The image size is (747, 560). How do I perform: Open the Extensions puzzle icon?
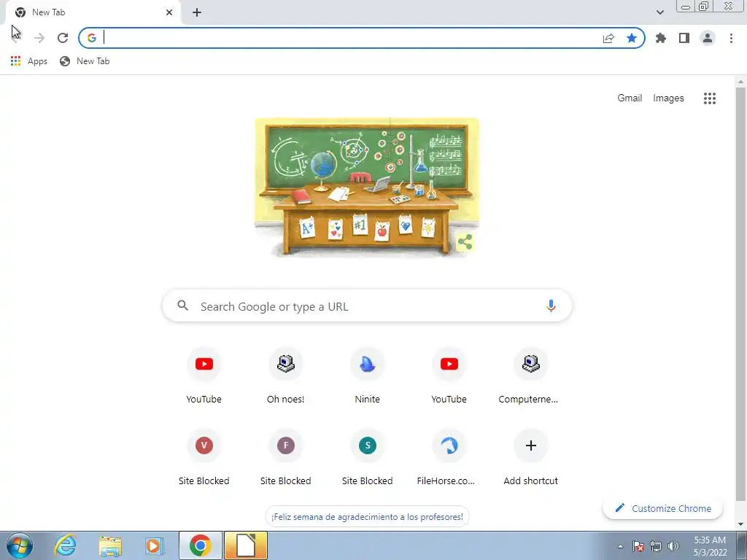661,38
